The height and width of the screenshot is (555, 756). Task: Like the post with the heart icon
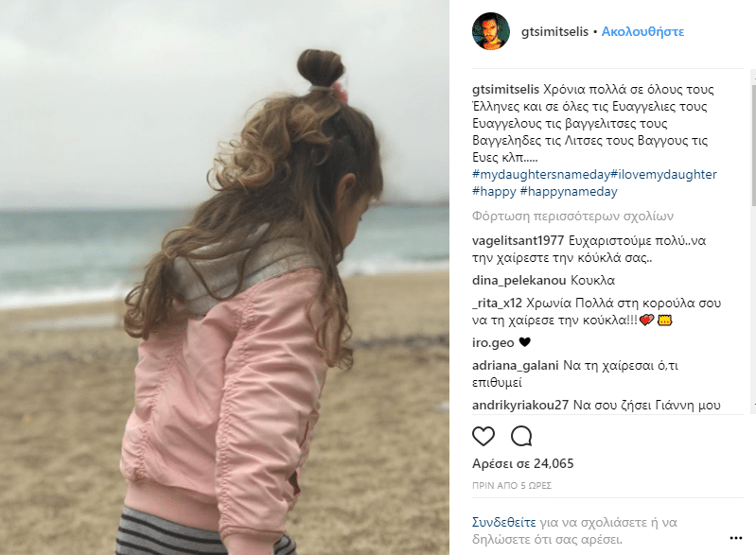(483, 437)
